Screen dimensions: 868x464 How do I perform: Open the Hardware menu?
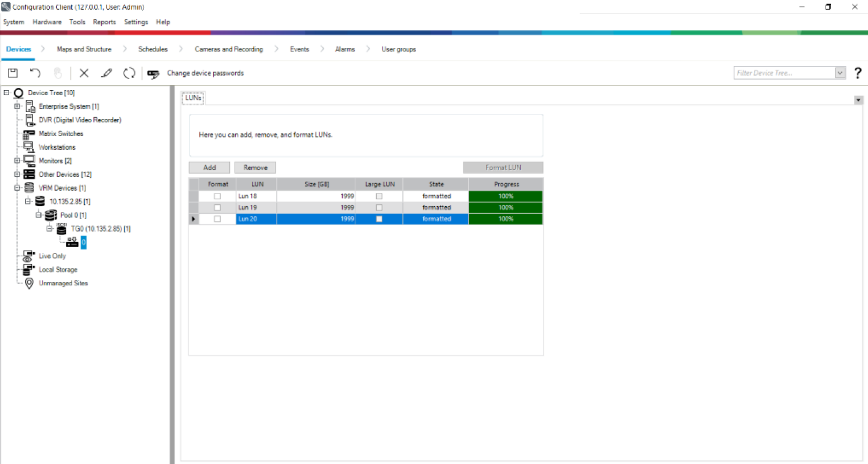(x=47, y=22)
